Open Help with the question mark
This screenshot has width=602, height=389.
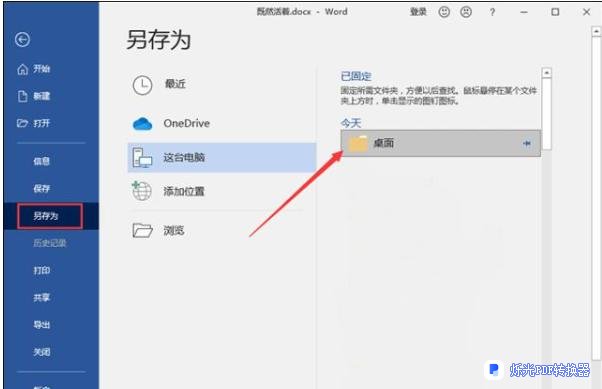[492, 12]
